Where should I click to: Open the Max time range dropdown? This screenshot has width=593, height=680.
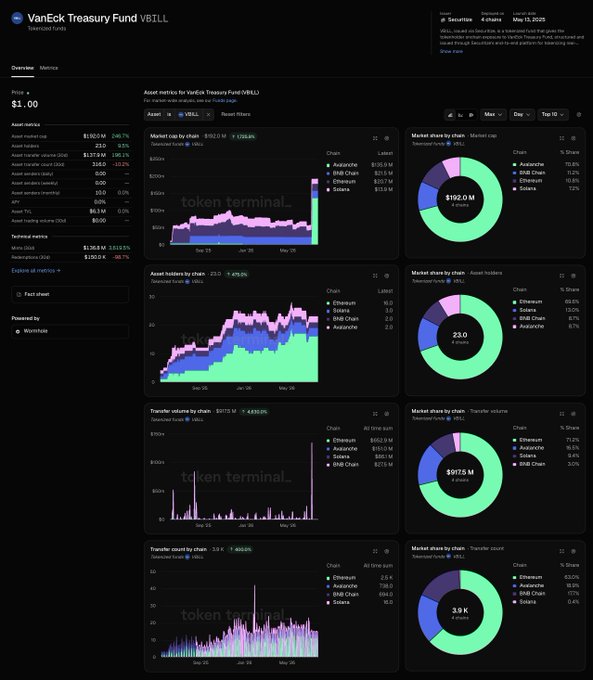(493, 114)
